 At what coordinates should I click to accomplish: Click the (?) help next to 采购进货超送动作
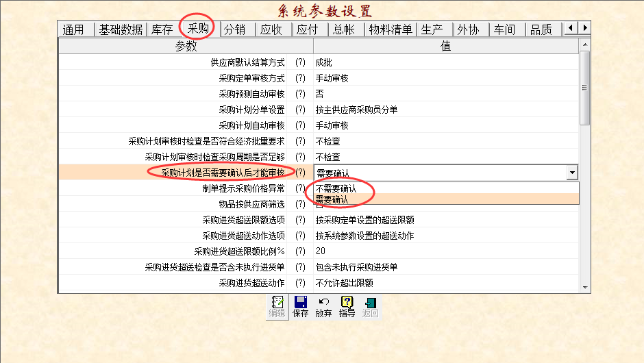pyautogui.click(x=300, y=283)
